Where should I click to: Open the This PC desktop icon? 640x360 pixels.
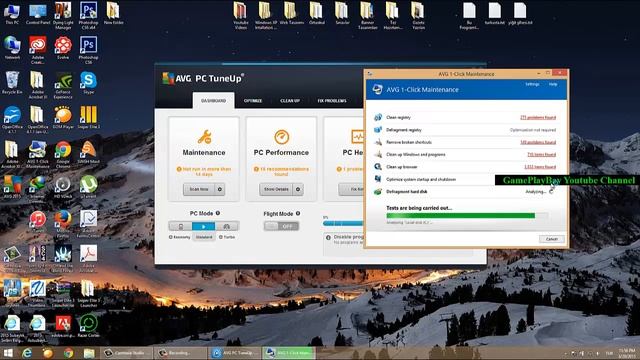[x=12, y=13]
